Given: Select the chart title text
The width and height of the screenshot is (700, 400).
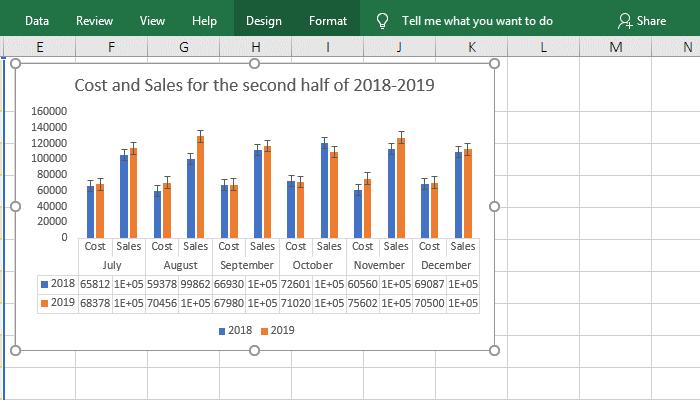Looking at the screenshot, I should pyautogui.click(x=254, y=85).
